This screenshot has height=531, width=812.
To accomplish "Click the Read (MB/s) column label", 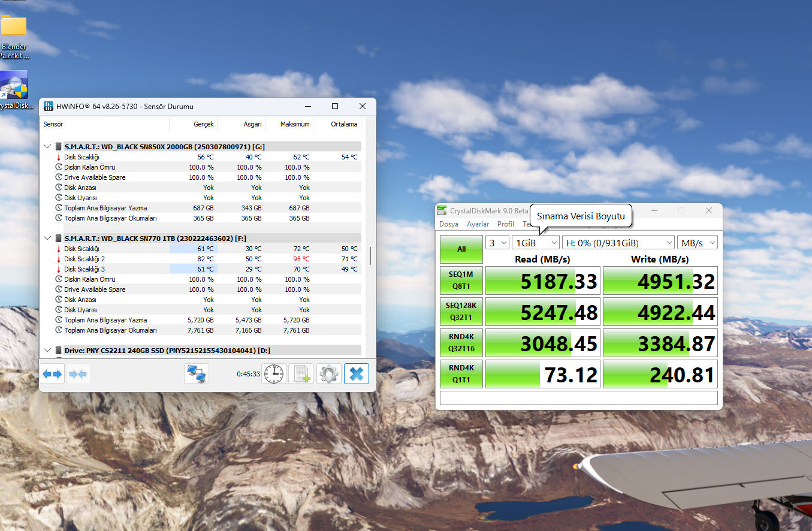I will tap(542, 259).
